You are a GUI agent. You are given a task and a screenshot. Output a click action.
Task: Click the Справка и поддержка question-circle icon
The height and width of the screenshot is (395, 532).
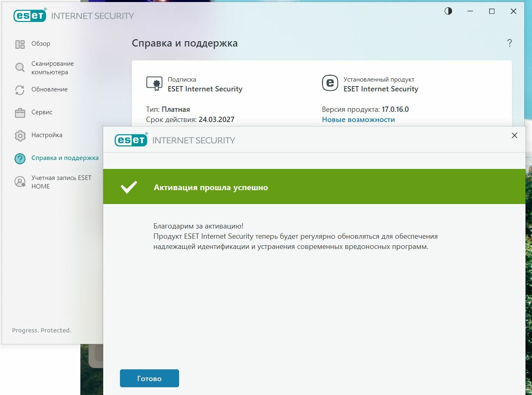pyautogui.click(x=20, y=158)
